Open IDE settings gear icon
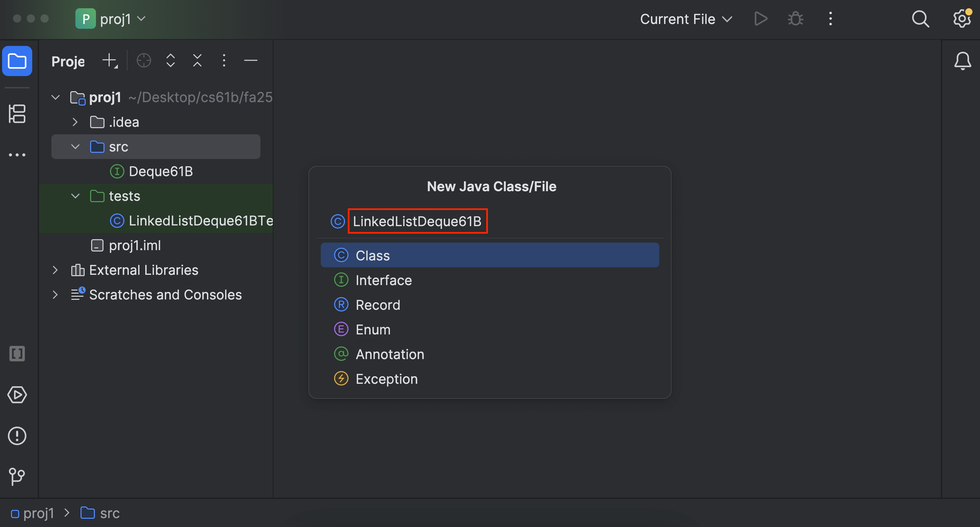Image resolution: width=980 pixels, height=527 pixels. pos(962,19)
